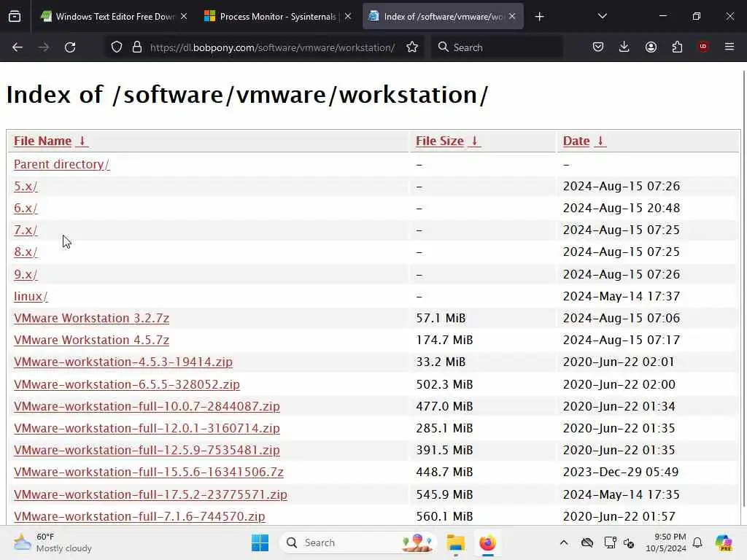
Task: Open the 5.x/ folder
Action: click(26, 186)
